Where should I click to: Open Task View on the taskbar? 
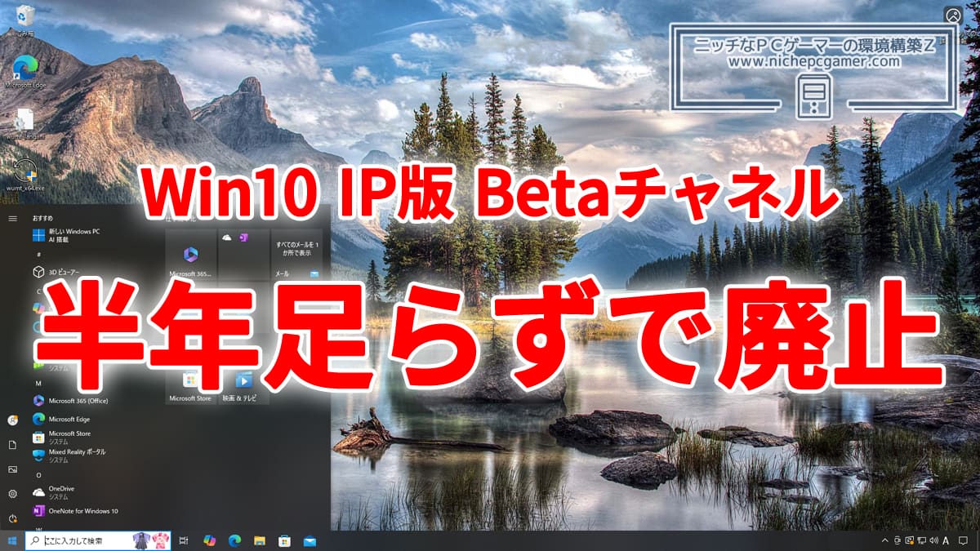(185, 540)
